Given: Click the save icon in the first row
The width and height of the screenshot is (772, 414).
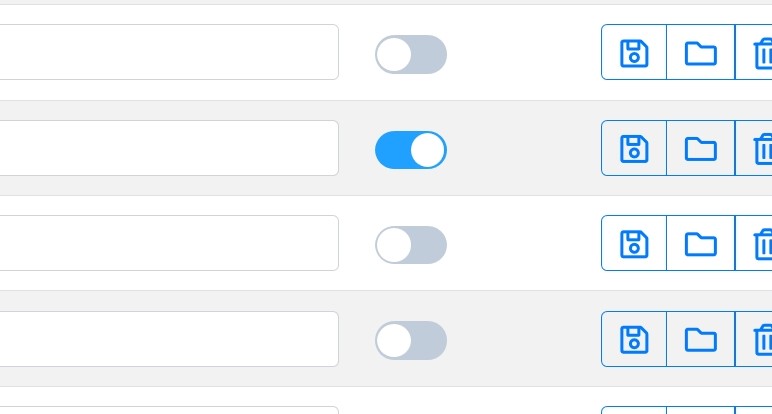Looking at the screenshot, I should click(634, 53).
